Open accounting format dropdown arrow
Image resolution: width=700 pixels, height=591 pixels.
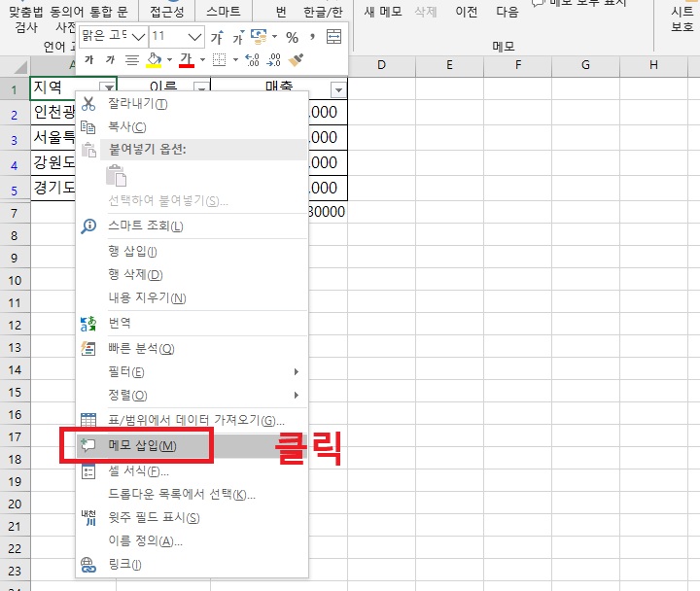tap(274, 37)
